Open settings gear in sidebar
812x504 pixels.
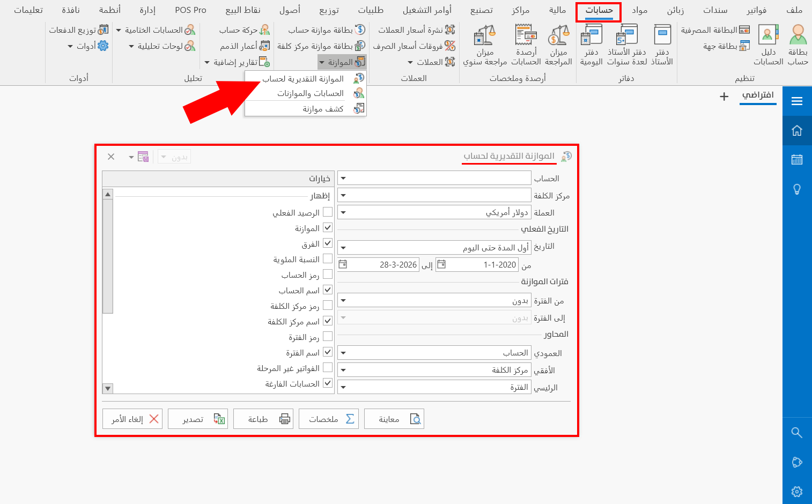tap(797, 491)
